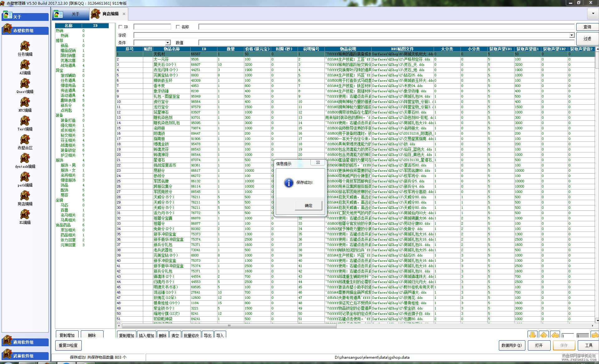Open the 条件 condition dropdown

[x=168, y=43]
